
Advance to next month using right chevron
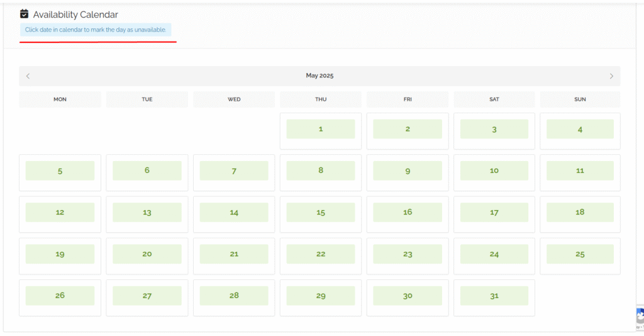click(x=611, y=76)
